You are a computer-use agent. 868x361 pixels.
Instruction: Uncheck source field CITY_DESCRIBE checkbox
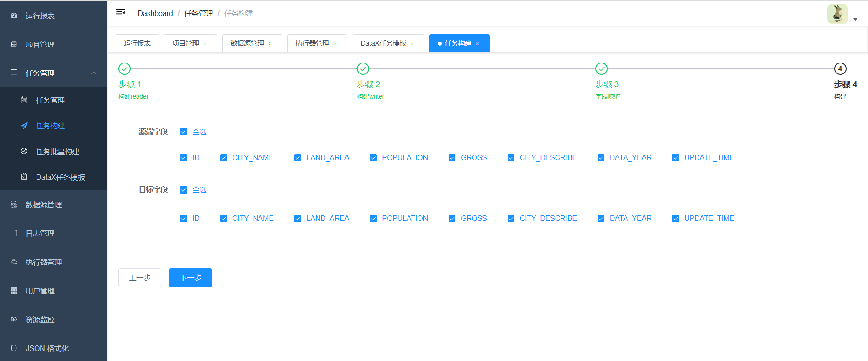coord(511,157)
